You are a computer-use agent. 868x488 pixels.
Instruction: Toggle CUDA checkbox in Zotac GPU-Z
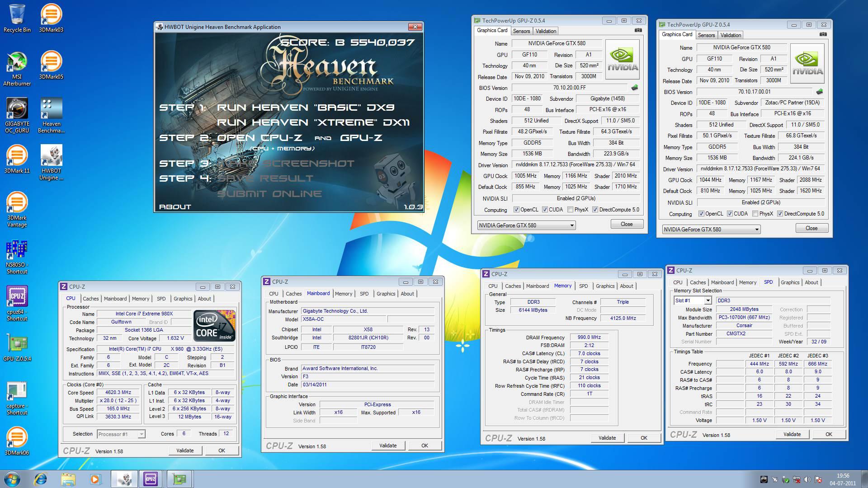coord(730,214)
